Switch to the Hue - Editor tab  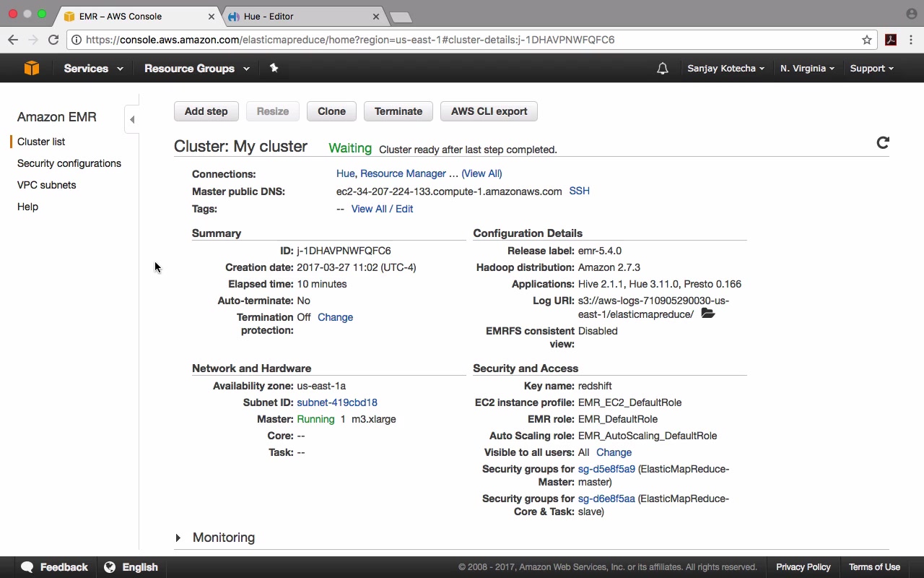point(303,16)
